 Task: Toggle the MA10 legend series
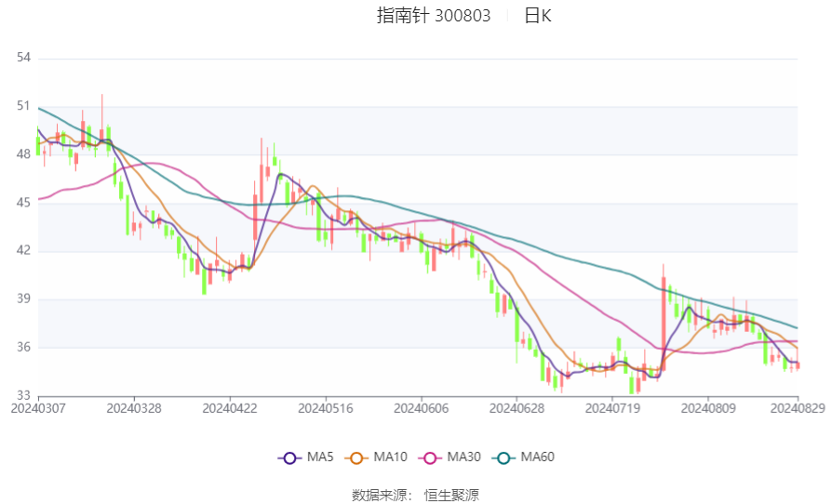pyautogui.click(x=376, y=458)
